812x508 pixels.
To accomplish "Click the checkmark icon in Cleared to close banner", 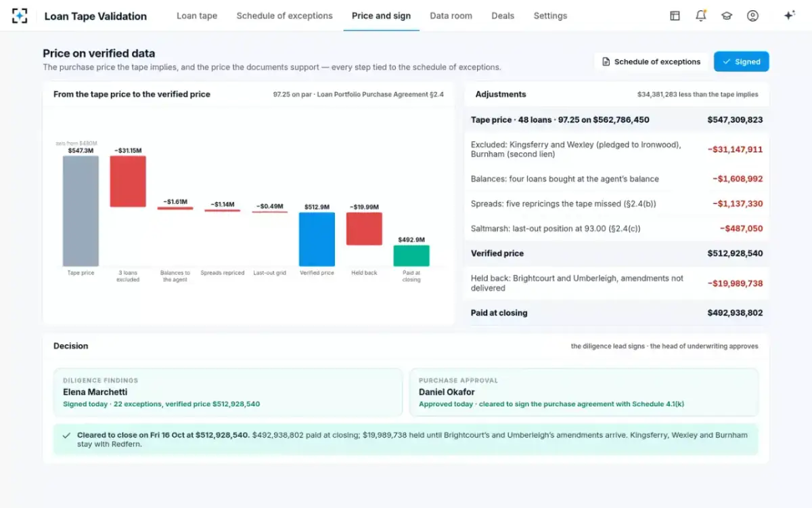I will pyautogui.click(x=66, y=436).
